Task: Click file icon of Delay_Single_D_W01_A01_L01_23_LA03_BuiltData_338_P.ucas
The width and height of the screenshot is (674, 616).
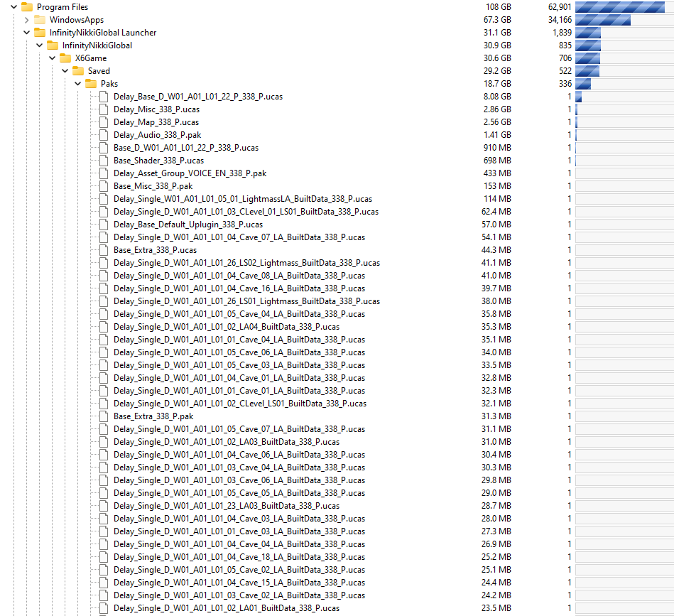Action: [104, 506]
